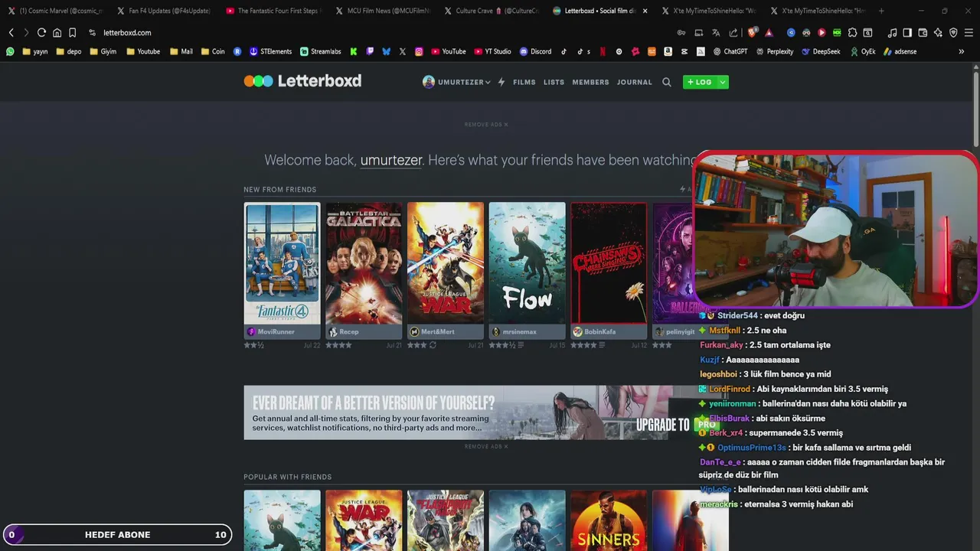Open the depo bookmarks folder
The width and height of the screenshot is (980, 551).
tap(69, 51)
